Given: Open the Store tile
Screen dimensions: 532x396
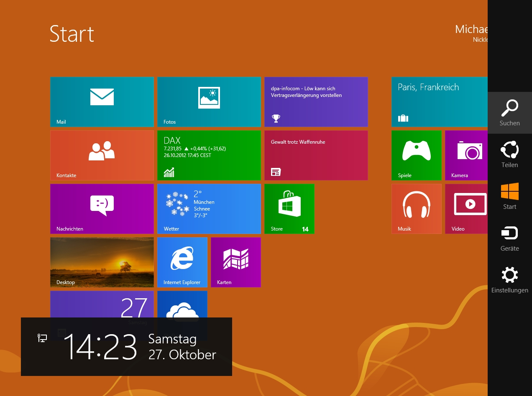Looking at the screenshot, I should tap(289, 209).
